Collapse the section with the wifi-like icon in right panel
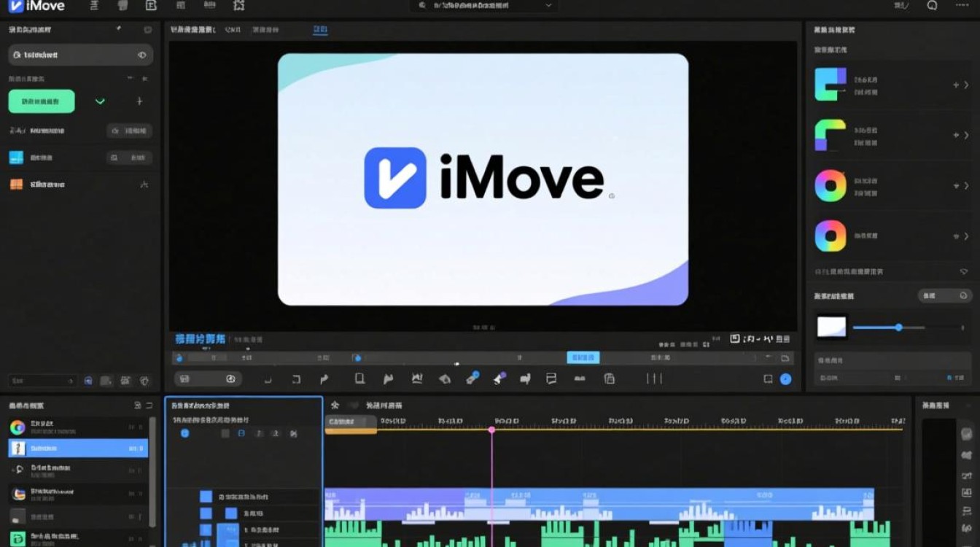980x547 pixels. (x=964, y=271)
